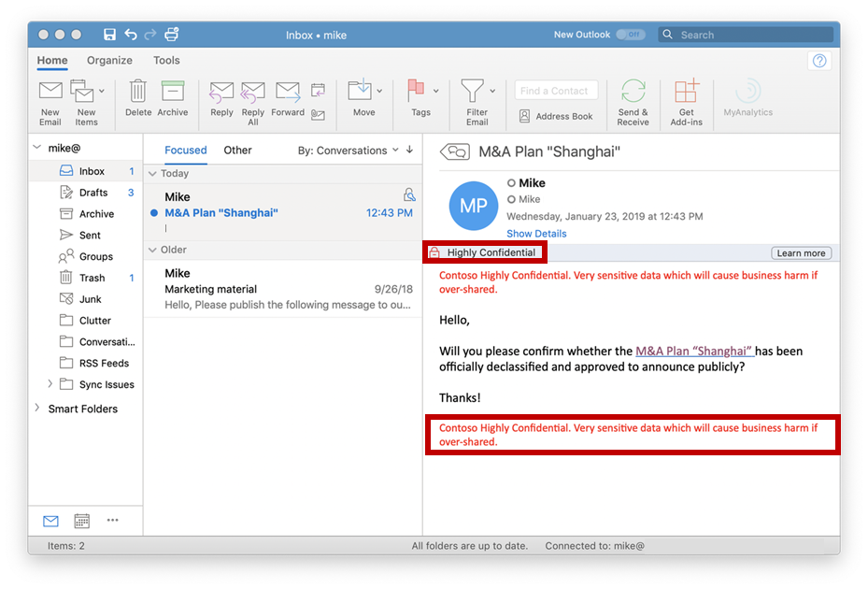The height and width of the screenshot is (589, 868).
Task: Click the encrypted lock icon on Mike's email
Action: click(409, 194)
